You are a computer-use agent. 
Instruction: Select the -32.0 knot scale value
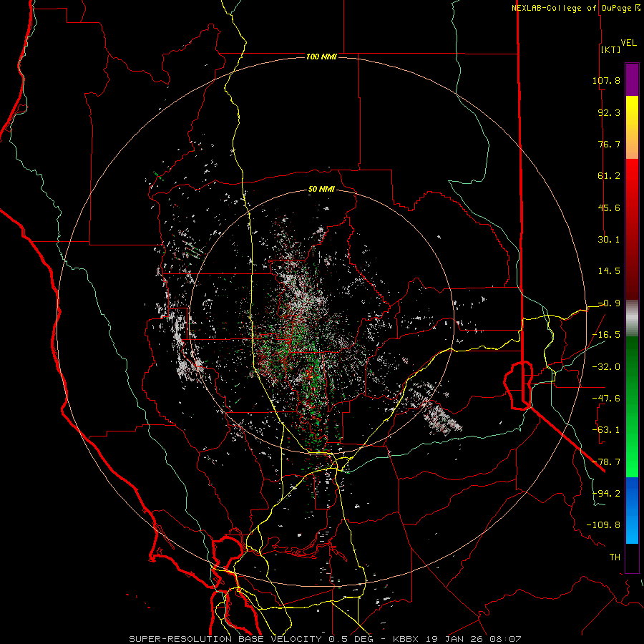606,367
